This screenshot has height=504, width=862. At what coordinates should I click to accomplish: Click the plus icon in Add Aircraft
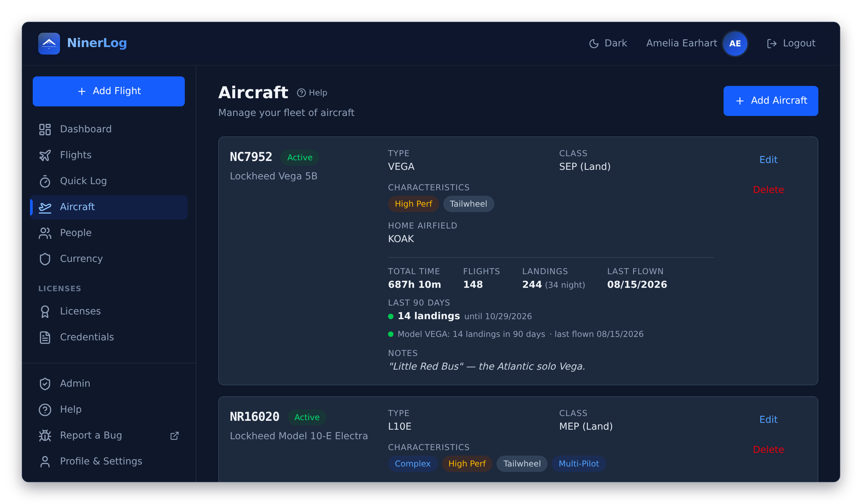click(740, 101)
